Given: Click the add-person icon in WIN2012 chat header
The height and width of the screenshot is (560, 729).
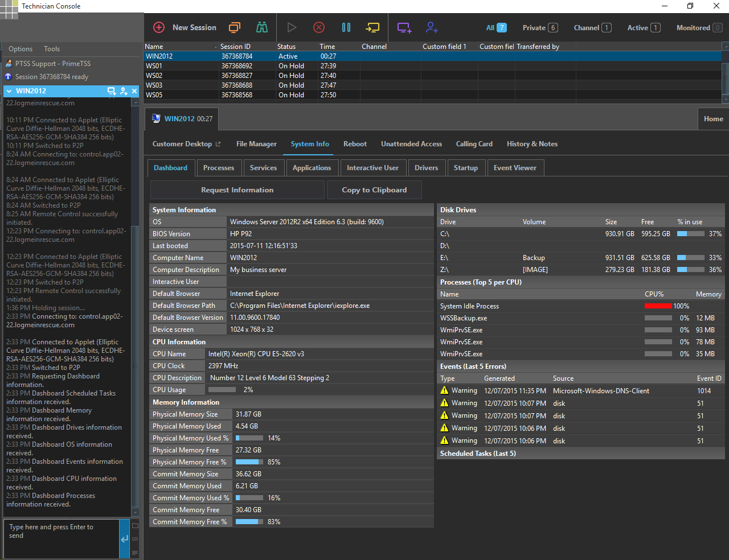Looking at the screenshot, I should pyautogui.click(x=124, y=91).
